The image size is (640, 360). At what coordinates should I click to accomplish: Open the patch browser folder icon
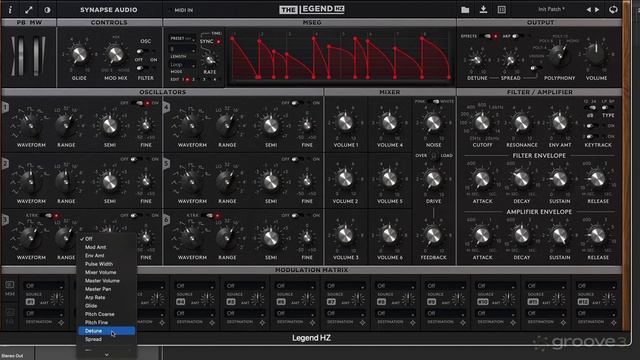(465, 9)
